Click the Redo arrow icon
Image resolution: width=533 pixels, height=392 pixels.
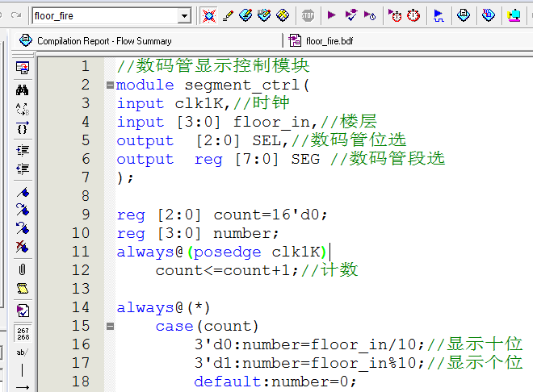tap(16, 15)
